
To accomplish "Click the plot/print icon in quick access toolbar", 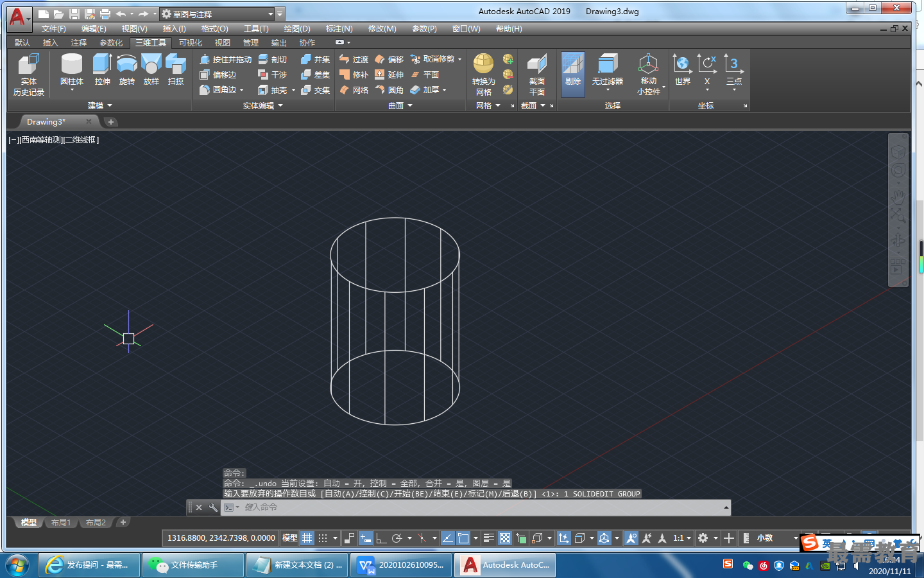I will click(105, 13).
